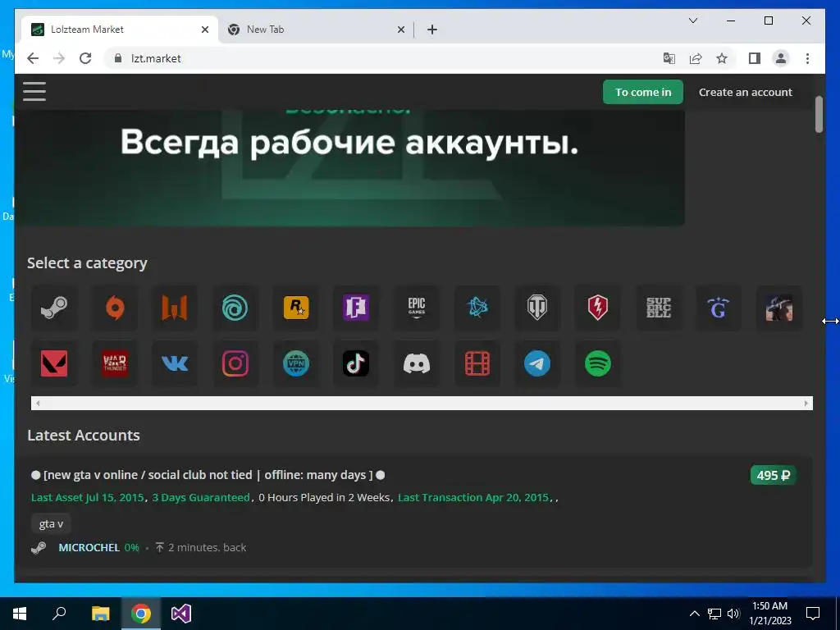Bookmark this tab with the star
840x630 pixels.
(722, 58)
